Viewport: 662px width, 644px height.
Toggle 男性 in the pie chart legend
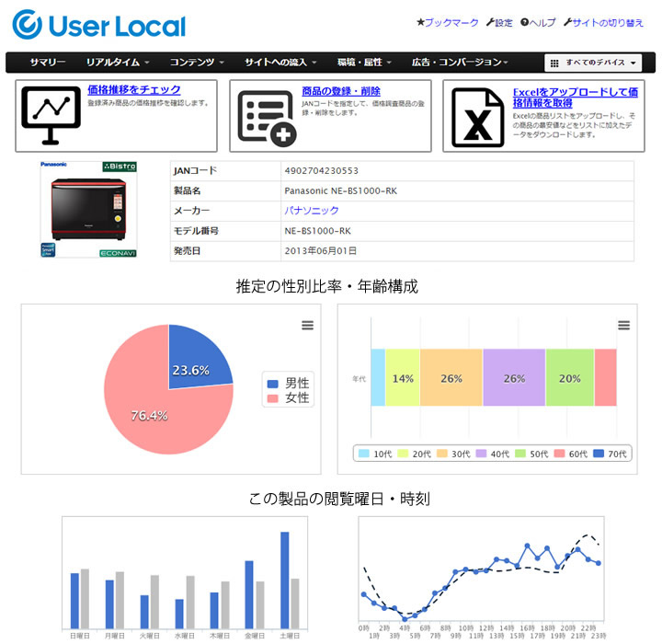pyautogui.click(x=289, y=383)
